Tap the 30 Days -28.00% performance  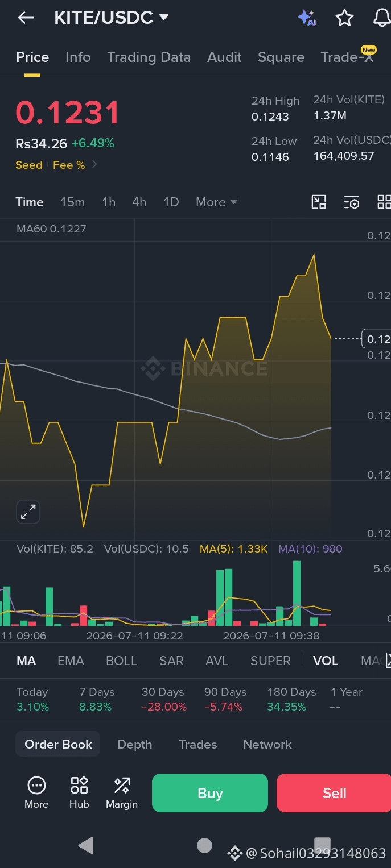point(164,699)
